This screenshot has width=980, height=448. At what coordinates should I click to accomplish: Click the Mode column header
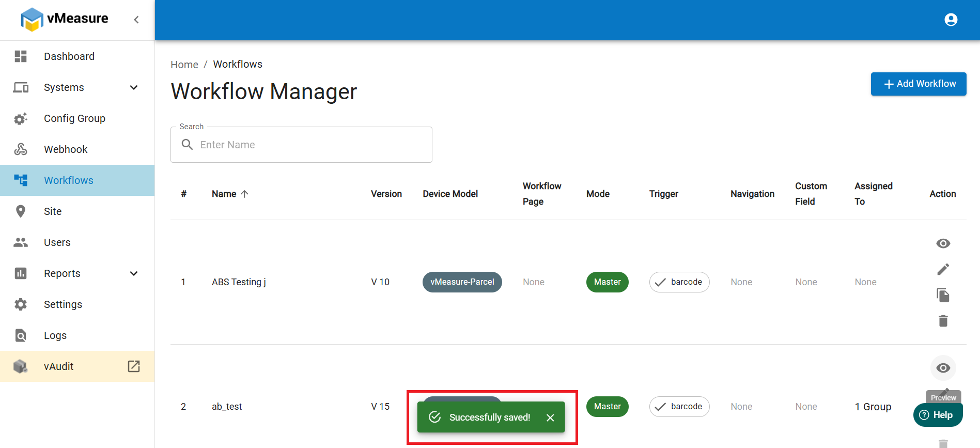point(598,194)
